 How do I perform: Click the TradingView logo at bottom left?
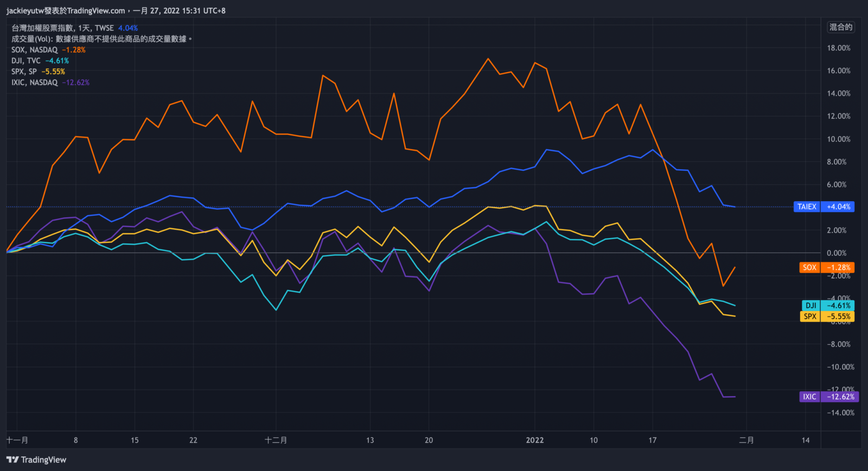coord(36,460)
